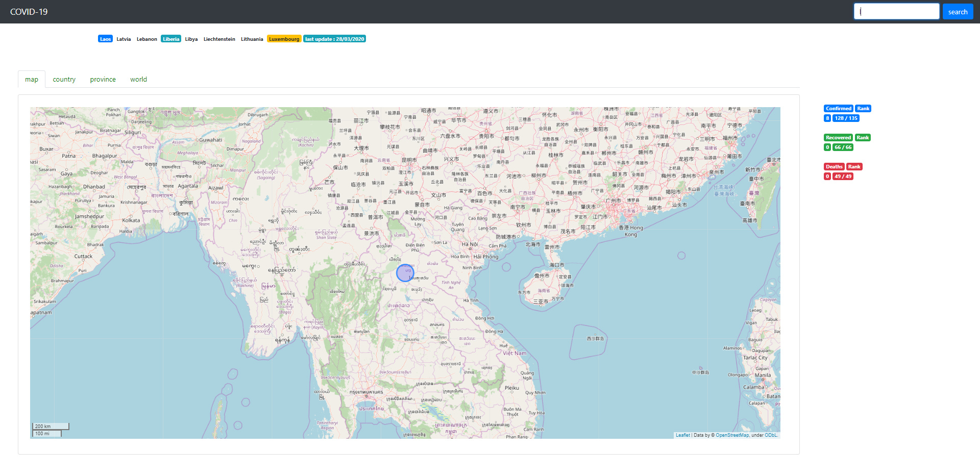The width and height of the screenshot is (980, 475).
Task: Click the Aizawl label on the map
Action: tap(216, 188)
